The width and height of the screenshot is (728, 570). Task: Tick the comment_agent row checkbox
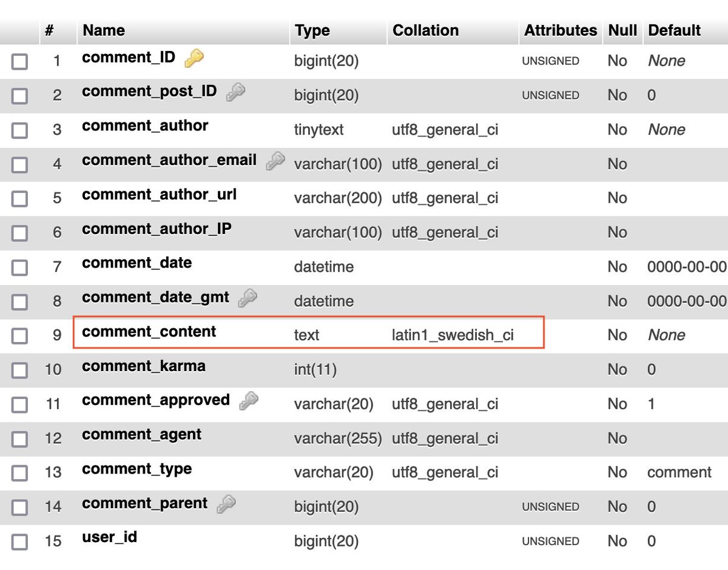[x=20, y=438]
